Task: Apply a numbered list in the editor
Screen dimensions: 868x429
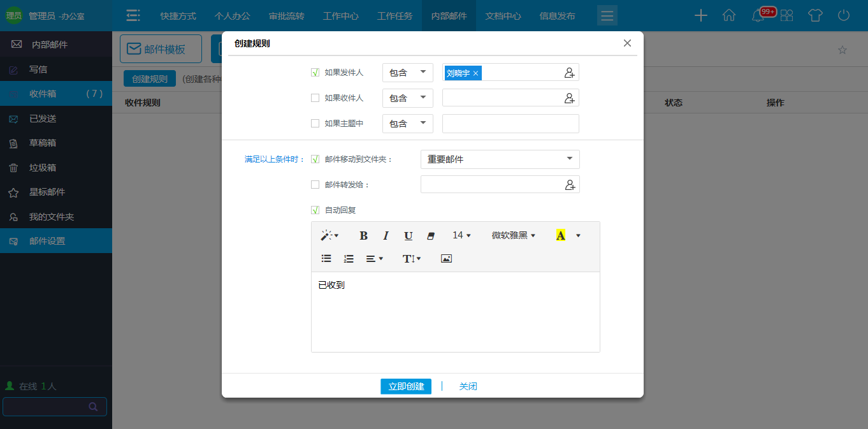Action: 348,258
